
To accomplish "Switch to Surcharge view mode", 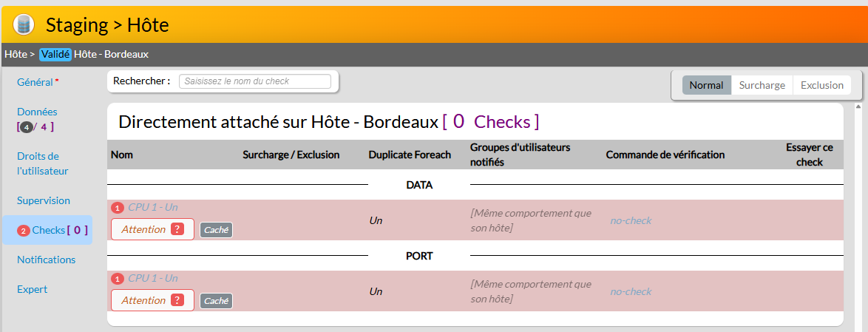I will pos(762,85).
